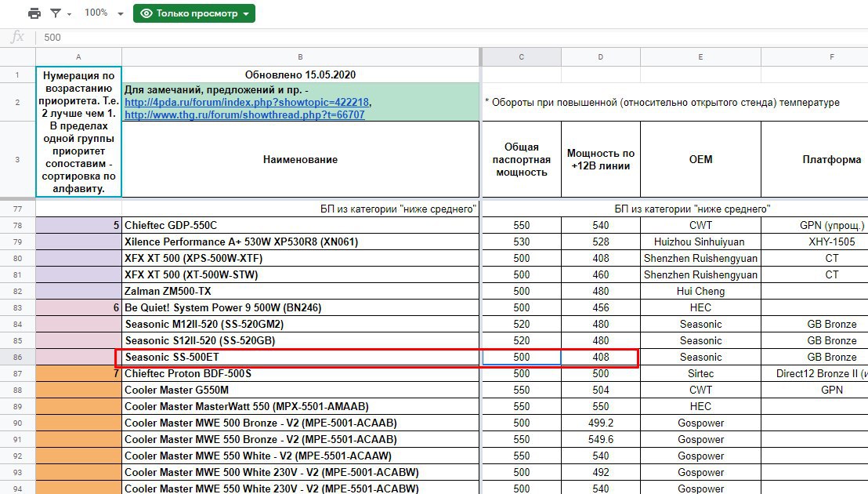
Task: Select the 'Zalman ZM500-TX' cell
Action: 301,292
